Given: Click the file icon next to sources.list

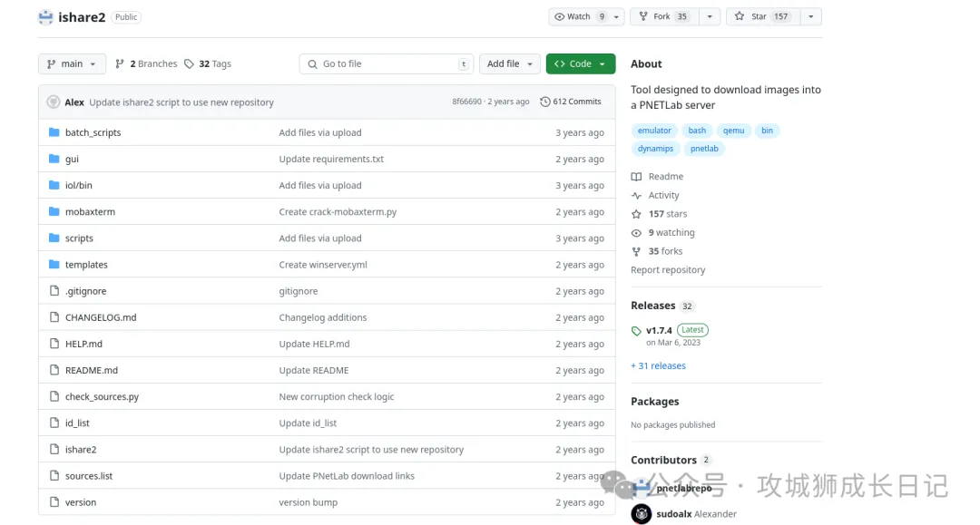Looking at the screenshot, I should point(54,476).
